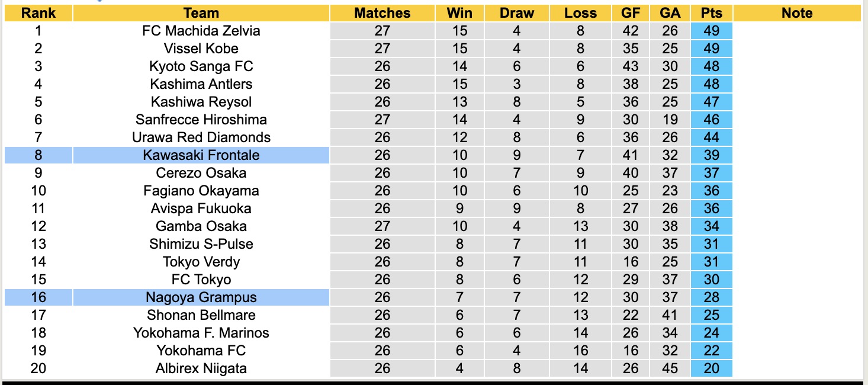Click Kawasaki Frontale's 39 points cell
Viewport: 868px width, 385px height.
(711, 155)
